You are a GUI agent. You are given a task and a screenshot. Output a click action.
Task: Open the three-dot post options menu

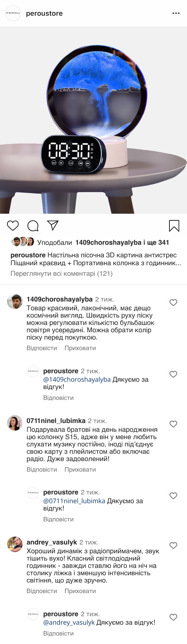pyautogui.click(x=176, y=13)
